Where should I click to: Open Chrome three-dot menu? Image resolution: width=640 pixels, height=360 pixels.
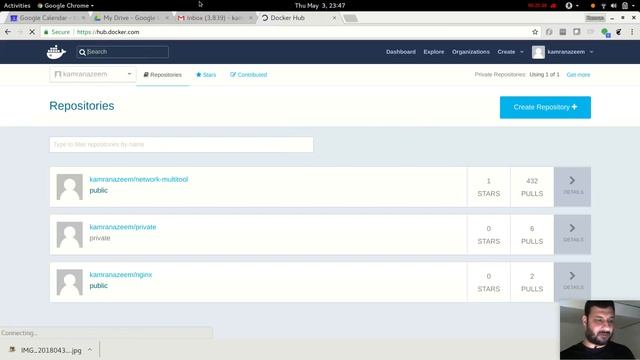pos(632,32)
